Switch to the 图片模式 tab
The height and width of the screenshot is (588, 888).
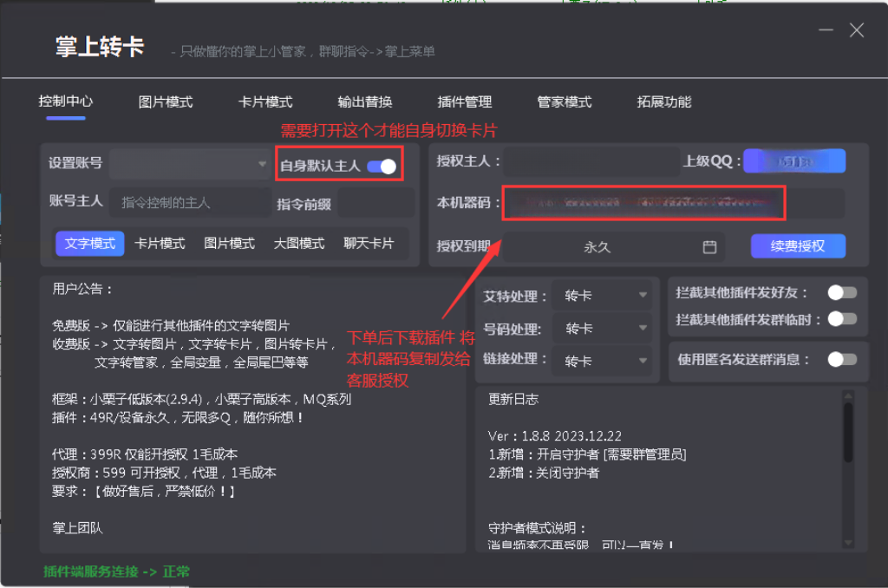coord(166,102)
